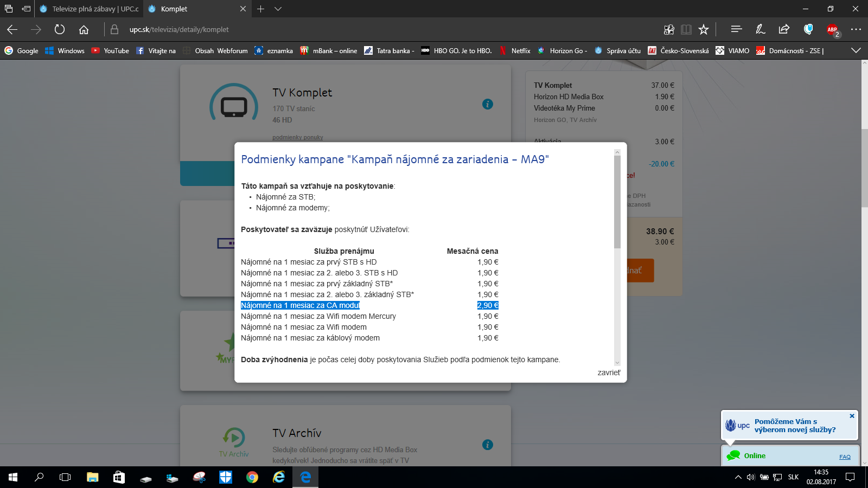This screenshot has width=868, height=488.
Task: Expand the tab preview chevron
Action: (x=278, y=9)
